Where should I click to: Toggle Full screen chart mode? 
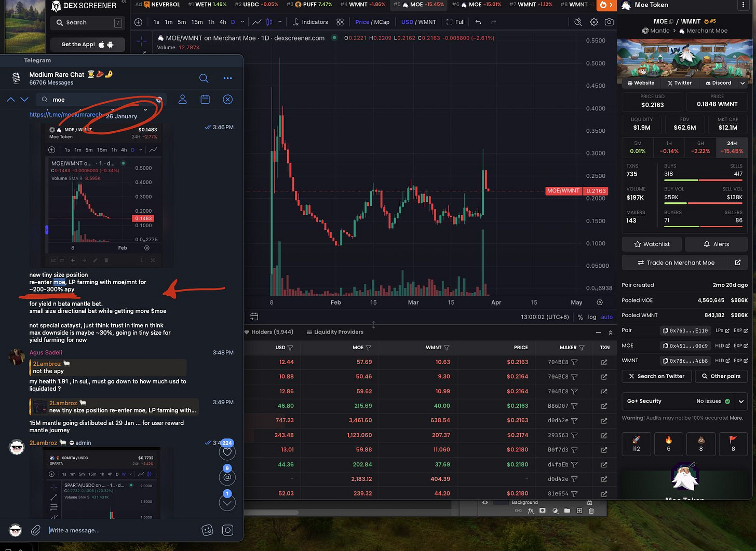click(x=455, y=22)
